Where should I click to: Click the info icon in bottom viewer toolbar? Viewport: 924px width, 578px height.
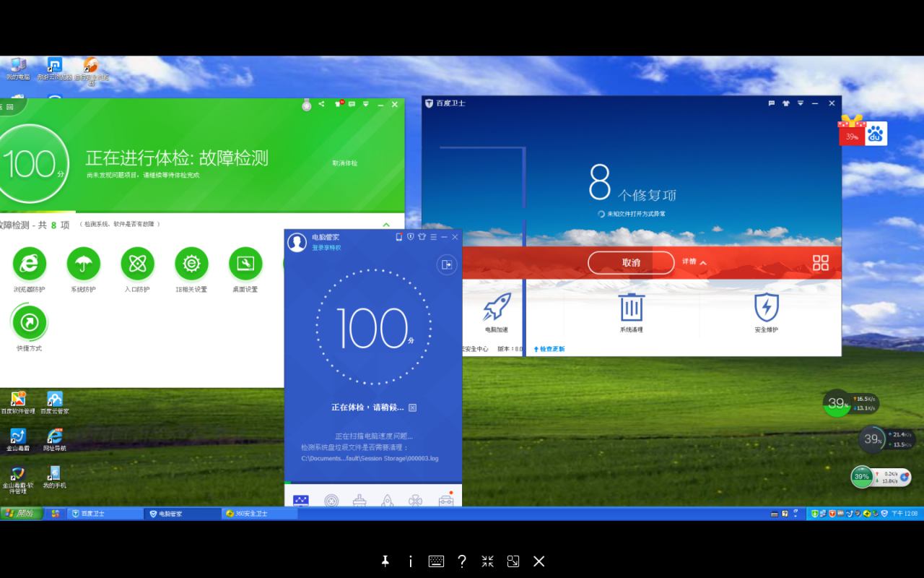(x=411, y=561)
